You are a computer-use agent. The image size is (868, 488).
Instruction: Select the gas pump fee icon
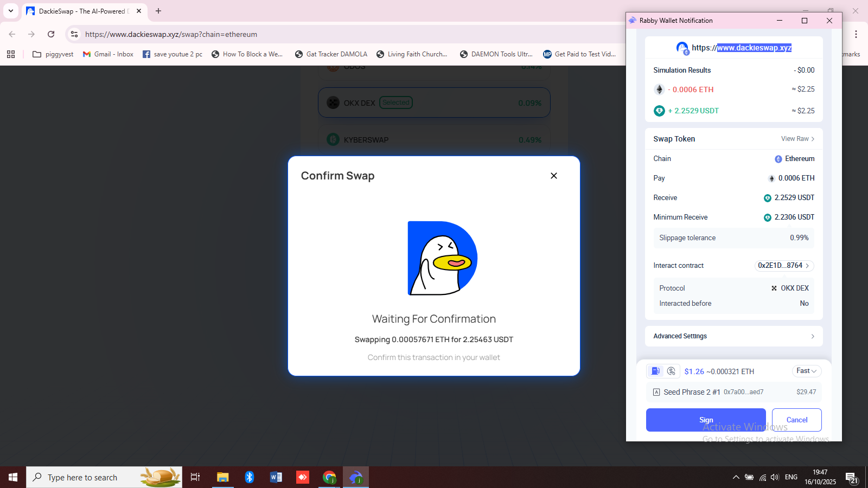click(655, 371)
